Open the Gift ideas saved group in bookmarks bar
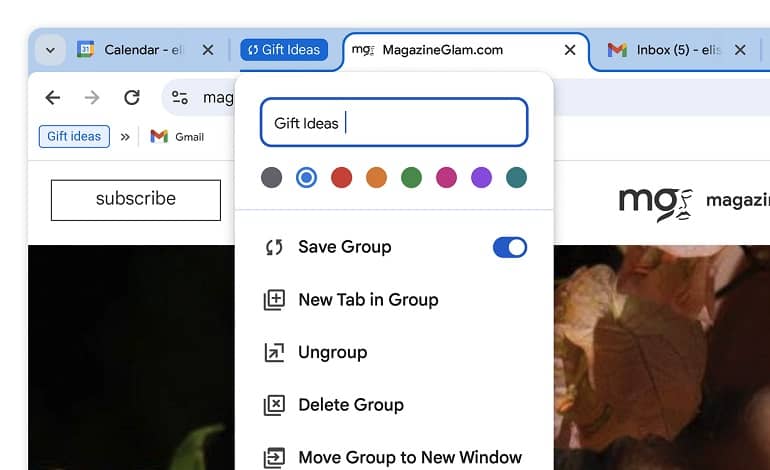 coord(74,137)
